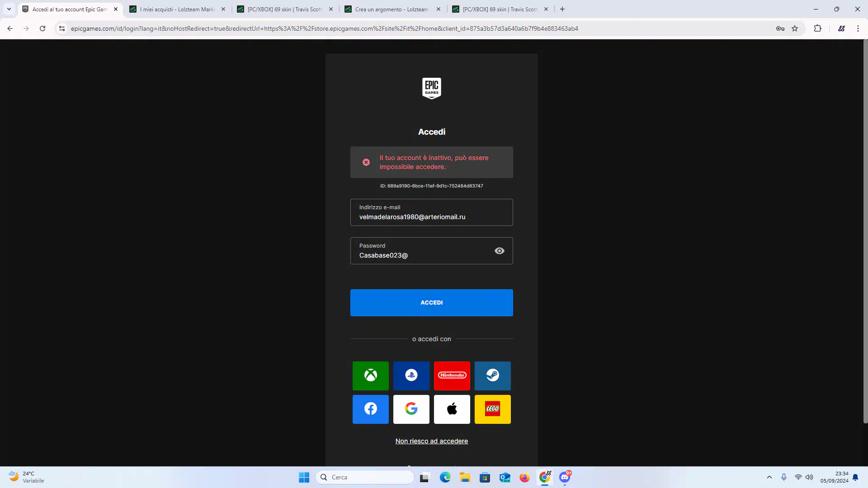Viewport: 868px width, 488px height.
Task: Log in using the Google icon
Action: click(x=411, y=409)
